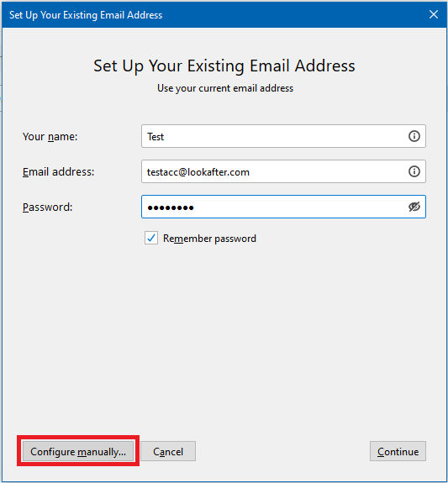Click Continue to proceed with setup
Image resolution: width=448 pixels, height=483 pixels.
(x=398, y=451)
